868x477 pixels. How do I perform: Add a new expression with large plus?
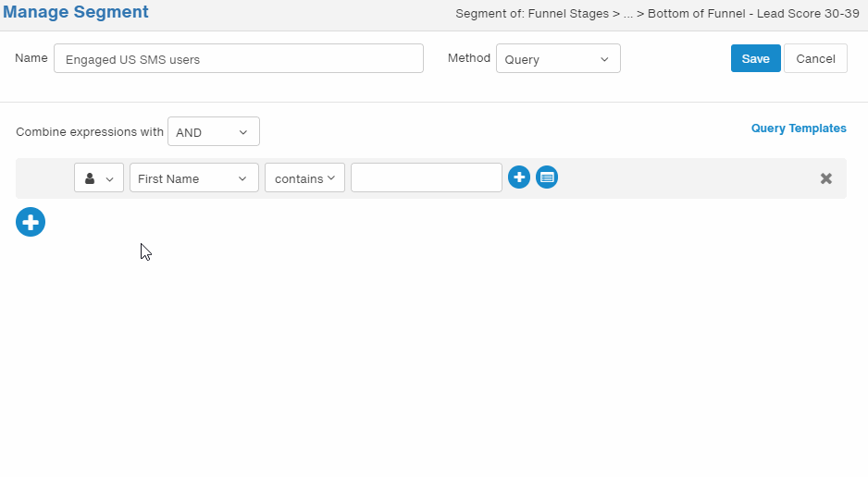pyautogui.click(x=31, y=222)
